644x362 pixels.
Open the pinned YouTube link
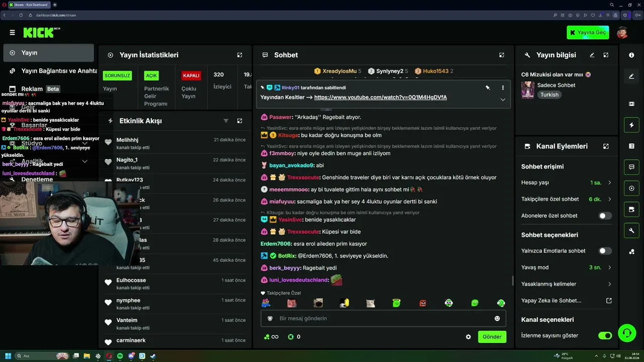point(380,97)
